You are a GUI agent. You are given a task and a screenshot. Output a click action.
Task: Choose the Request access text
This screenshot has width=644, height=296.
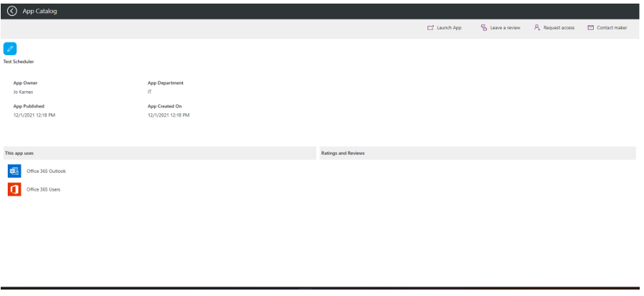pyautogui.click(x=559, y=28)
